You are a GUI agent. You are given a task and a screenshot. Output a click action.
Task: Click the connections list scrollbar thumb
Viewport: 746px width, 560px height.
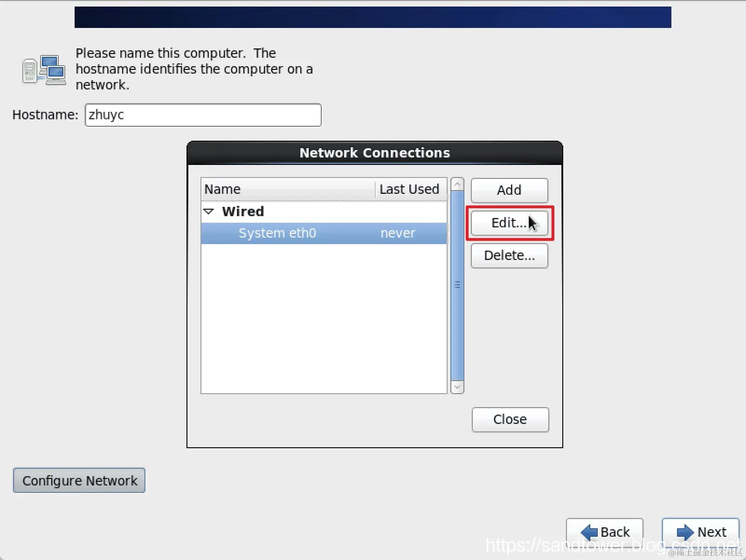tap(457, 285)
